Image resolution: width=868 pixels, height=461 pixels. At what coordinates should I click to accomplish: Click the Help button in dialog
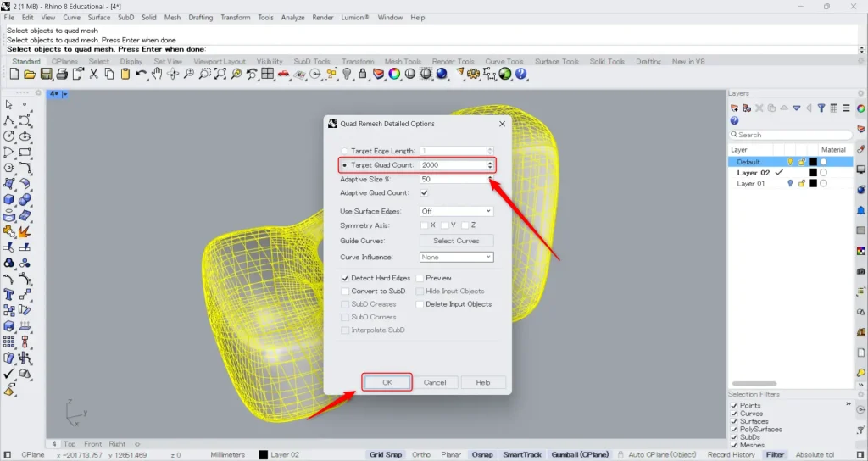pos(482,382)
